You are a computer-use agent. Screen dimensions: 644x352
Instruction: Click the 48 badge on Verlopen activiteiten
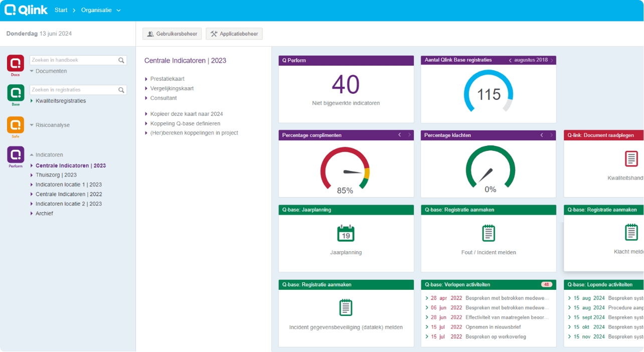click(x=547, y=284)
